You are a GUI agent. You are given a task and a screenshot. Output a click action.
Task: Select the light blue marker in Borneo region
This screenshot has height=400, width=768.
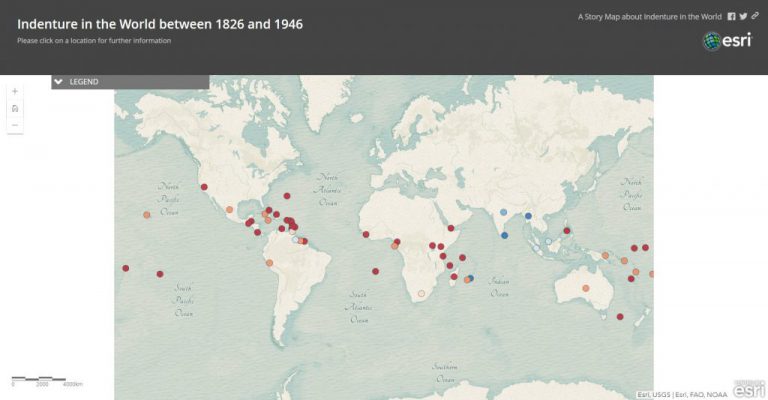549,241
